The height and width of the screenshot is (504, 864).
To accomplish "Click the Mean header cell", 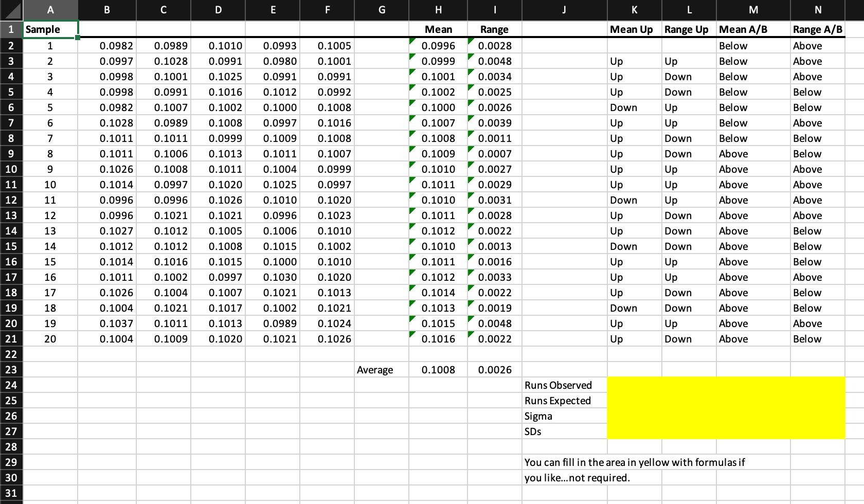I will point(438,29).
